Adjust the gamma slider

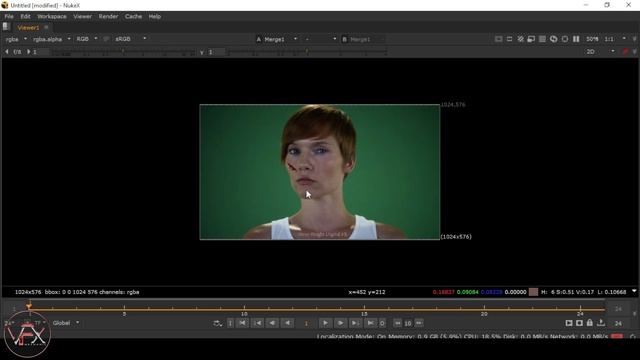point(306,52)
